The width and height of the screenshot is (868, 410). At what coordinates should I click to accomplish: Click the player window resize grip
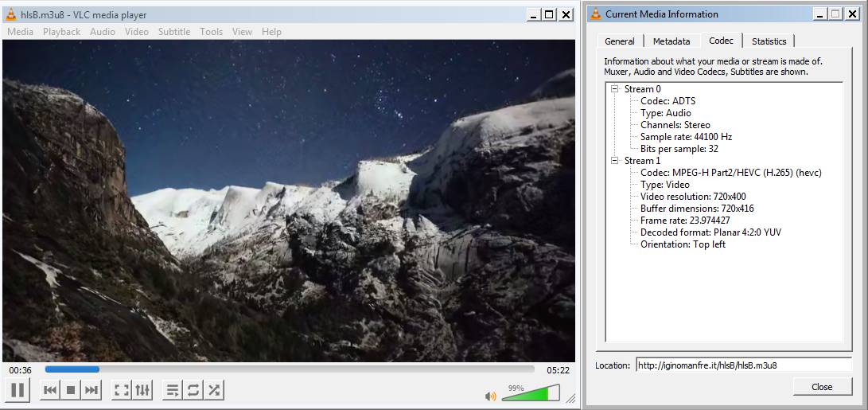coord(570,398)
